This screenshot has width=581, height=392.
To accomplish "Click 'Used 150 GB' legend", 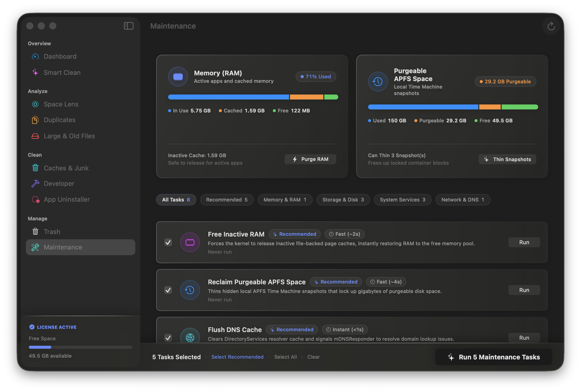I will point(387,120).
